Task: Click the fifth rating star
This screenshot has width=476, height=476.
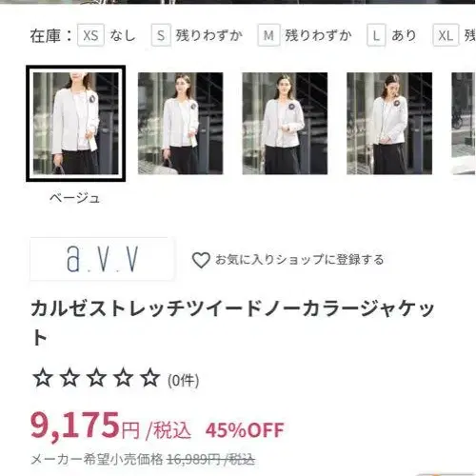Action: (x=150, y=378)
